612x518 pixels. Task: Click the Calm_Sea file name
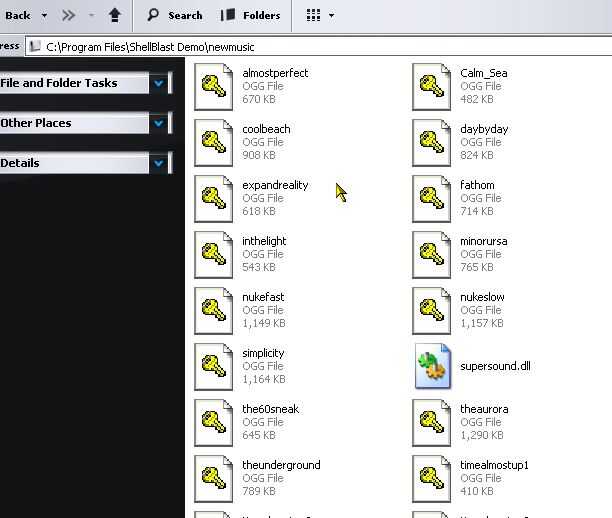[484, 73]
